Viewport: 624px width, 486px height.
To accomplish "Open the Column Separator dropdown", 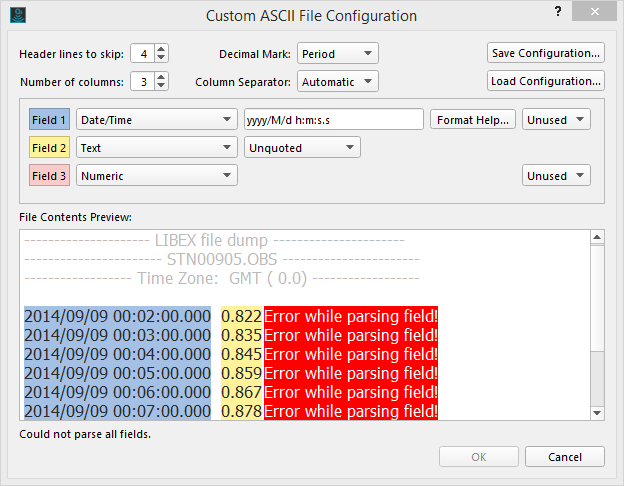I will 338,81.
